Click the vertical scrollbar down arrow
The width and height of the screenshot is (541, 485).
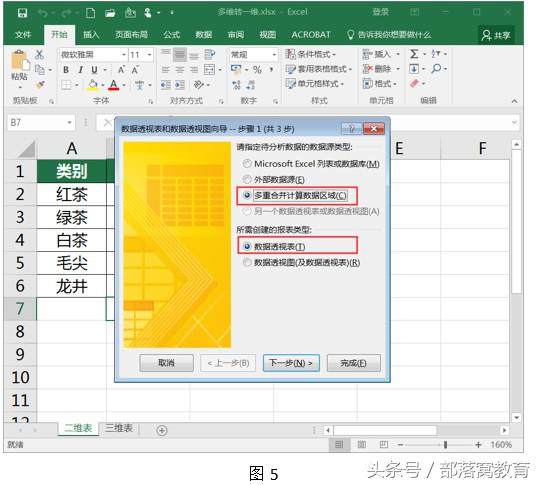point(516,417)
